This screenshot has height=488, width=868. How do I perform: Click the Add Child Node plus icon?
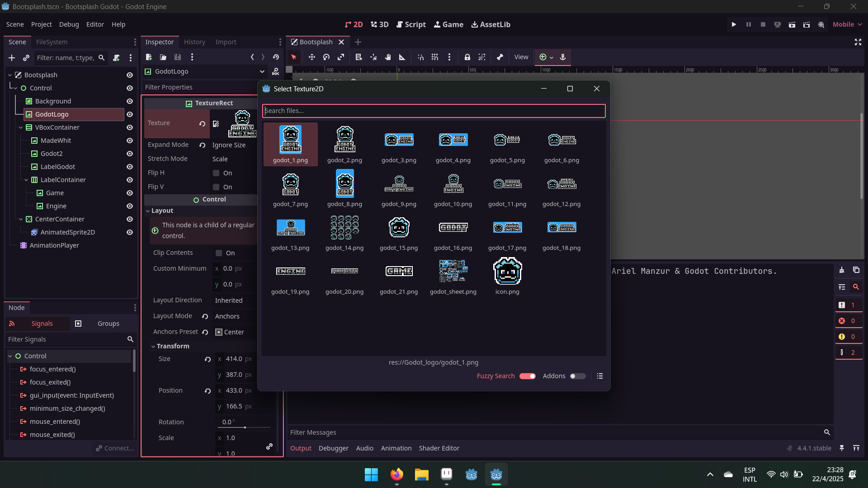tap(12, 58)
